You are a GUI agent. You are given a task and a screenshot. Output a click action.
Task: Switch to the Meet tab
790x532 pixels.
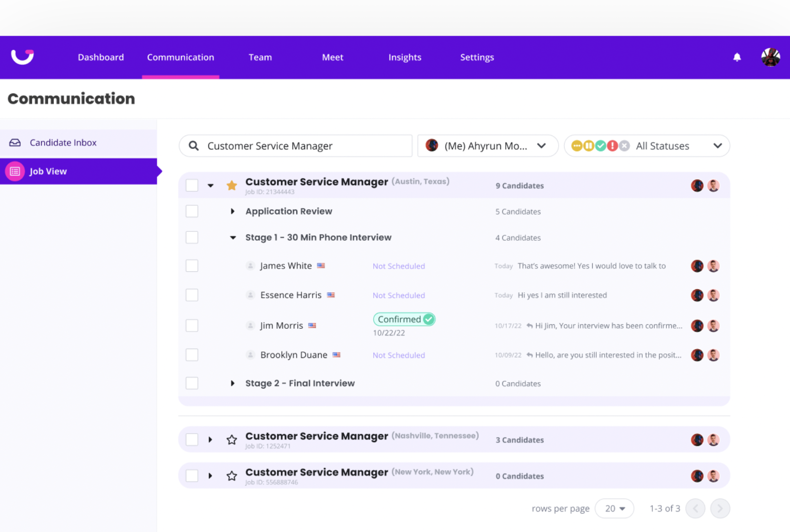tap(333, 57)
